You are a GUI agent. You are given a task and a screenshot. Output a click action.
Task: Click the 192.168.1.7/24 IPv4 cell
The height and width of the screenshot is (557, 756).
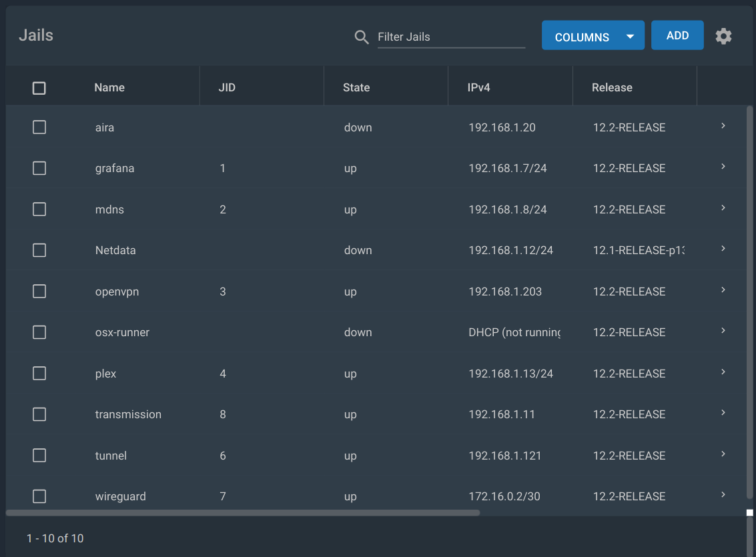click(508, 169)
